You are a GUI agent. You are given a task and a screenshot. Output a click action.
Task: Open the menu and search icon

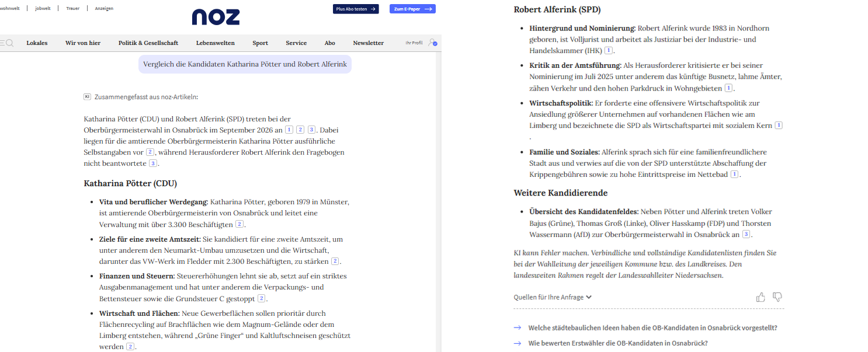pyautogui.click(x=6, y=43)
